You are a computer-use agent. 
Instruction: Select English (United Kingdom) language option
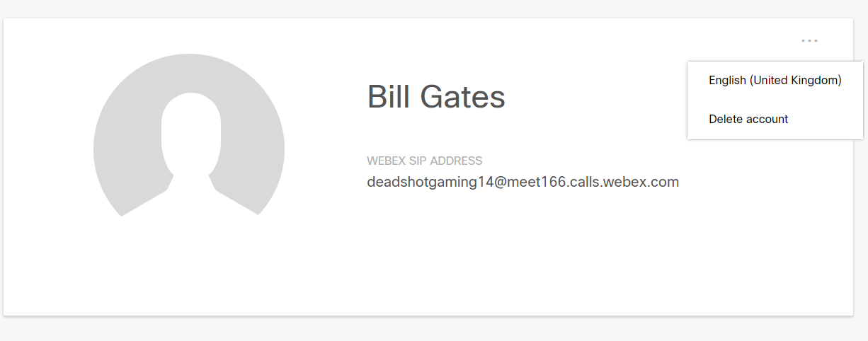[775, 81]
